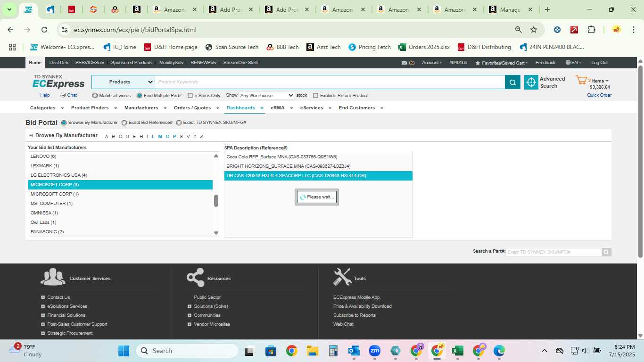Screen dimensions: 644x362
Task: Open the Quick Order link
Action: pyautogui.click(x=599, y=95)
